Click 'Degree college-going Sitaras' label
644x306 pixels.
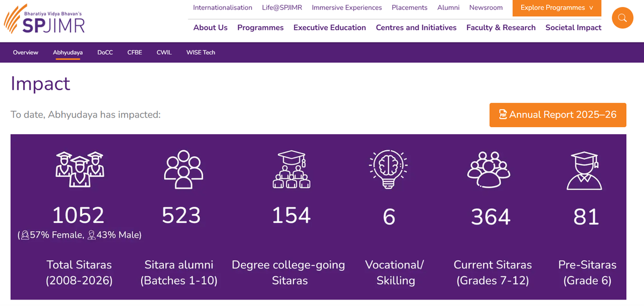click(x=289, y=273)
